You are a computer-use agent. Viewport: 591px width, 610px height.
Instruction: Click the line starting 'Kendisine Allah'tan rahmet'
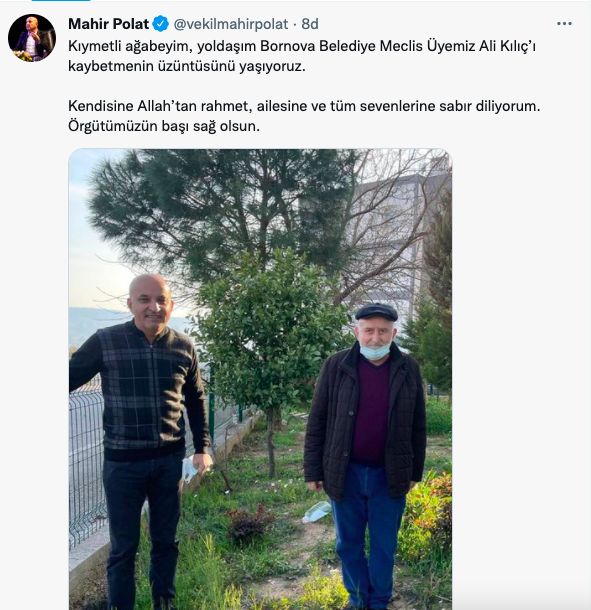tap(304, 106)
